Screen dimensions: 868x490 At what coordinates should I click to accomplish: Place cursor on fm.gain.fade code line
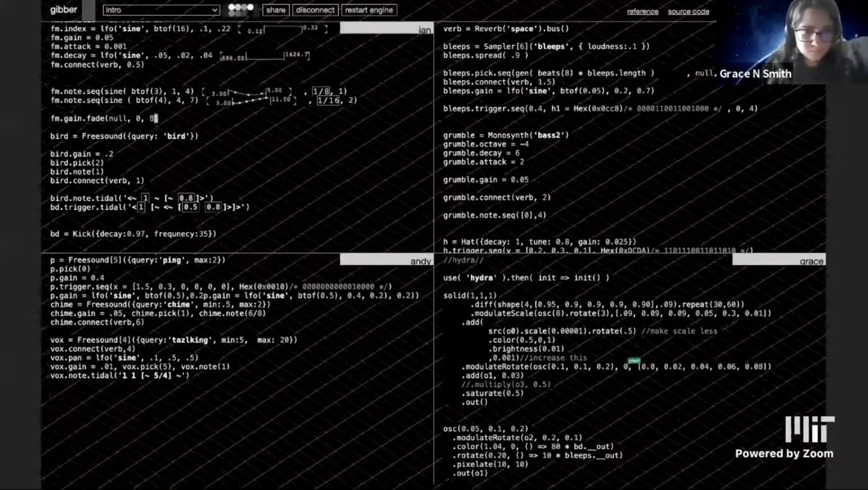(103, 118)
